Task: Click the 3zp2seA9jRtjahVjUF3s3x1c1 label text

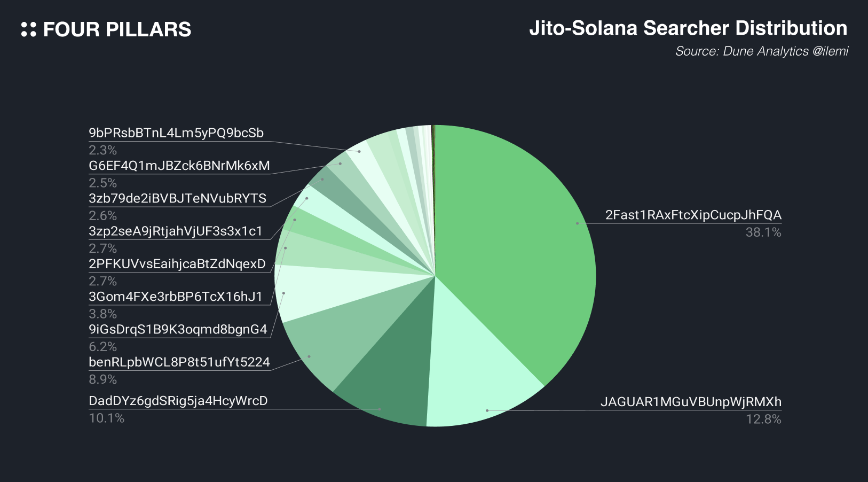Action: (176, 231)
